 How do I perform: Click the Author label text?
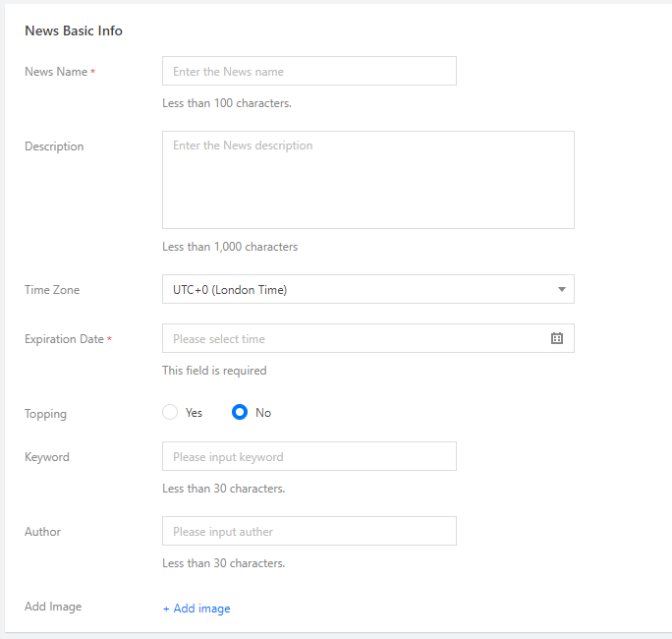42,532
